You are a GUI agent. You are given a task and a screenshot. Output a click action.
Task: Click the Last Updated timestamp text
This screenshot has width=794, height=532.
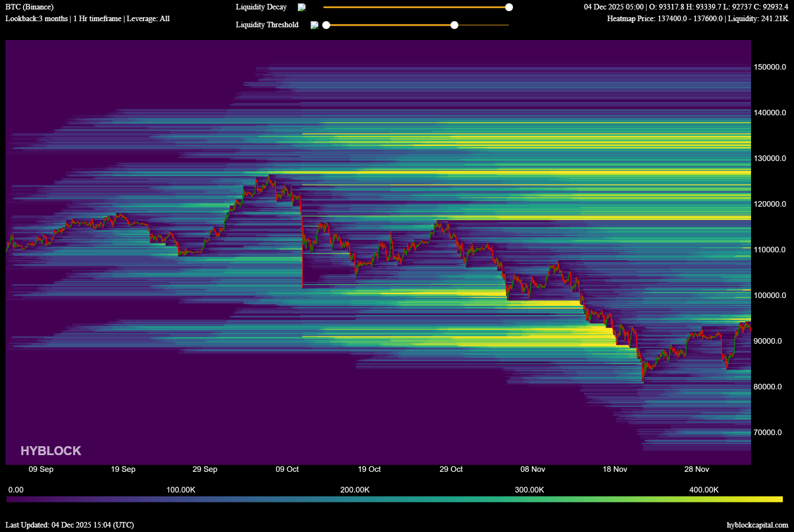[x=69, y=525]
